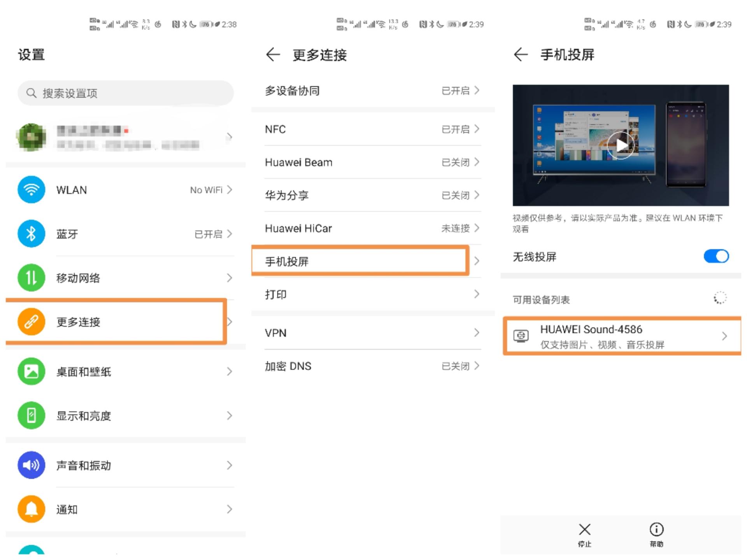Screen dimensions: 747x560
Task: Open the 通知 notification bell icon
Action: pyautogui.click(x=31, y=509)
